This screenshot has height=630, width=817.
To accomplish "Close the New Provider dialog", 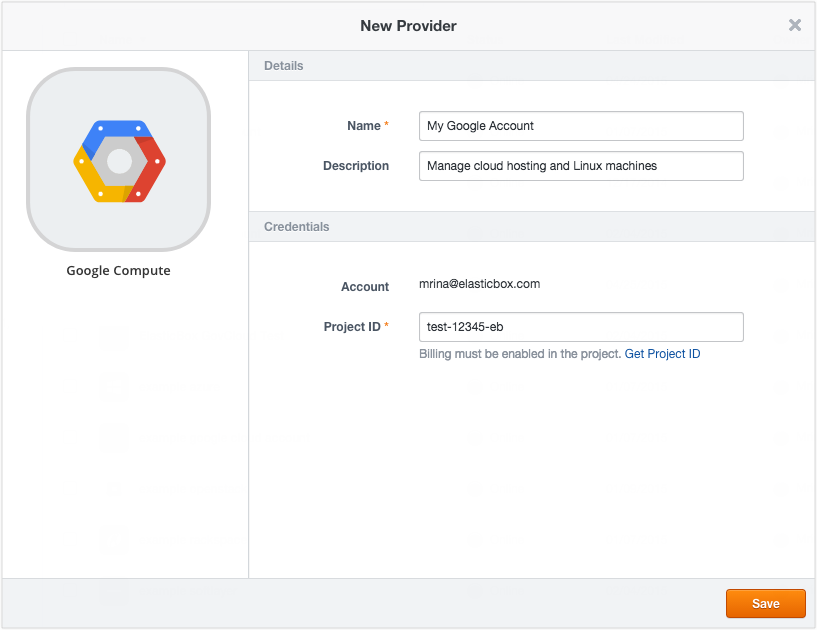I will click(x=795, y=25).
